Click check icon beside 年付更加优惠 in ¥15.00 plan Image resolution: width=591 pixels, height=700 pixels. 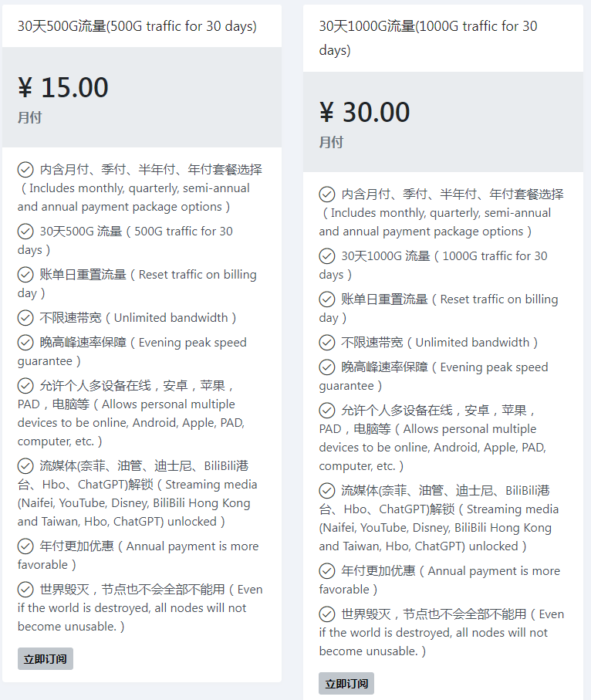(25, 546)
